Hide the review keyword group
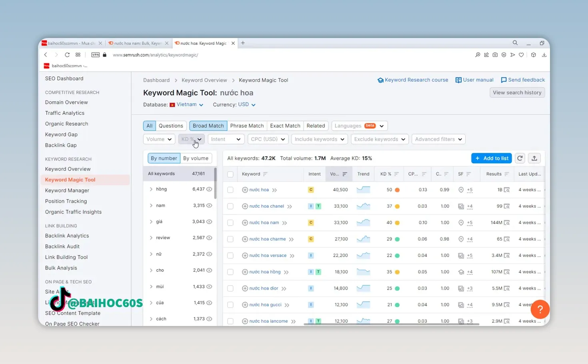 (x=209, y=238)
